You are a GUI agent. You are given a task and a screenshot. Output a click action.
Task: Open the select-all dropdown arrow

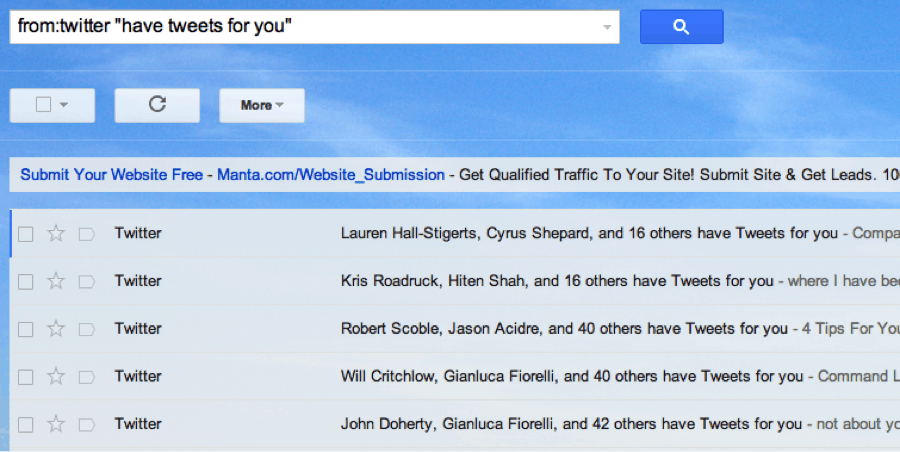point(64,105)
